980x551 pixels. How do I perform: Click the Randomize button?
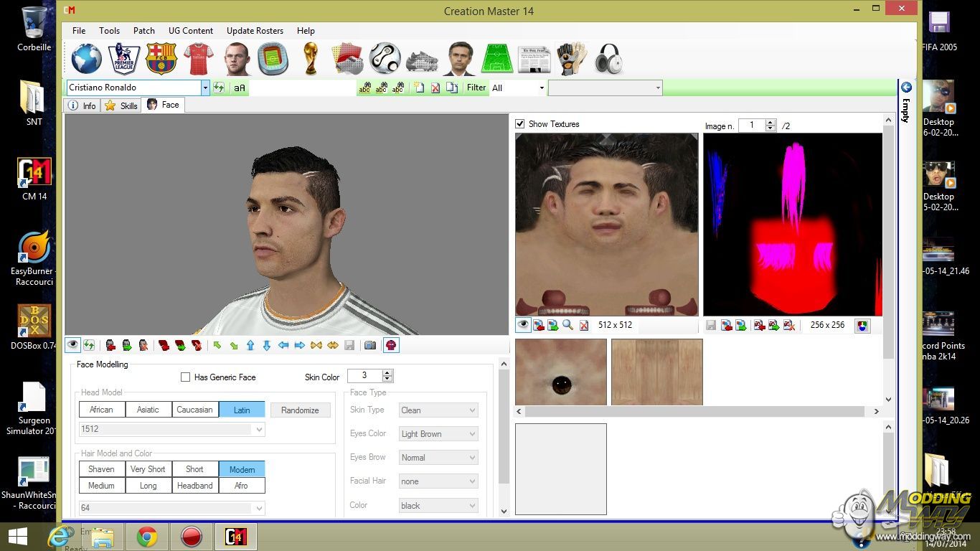click(300, 410)
